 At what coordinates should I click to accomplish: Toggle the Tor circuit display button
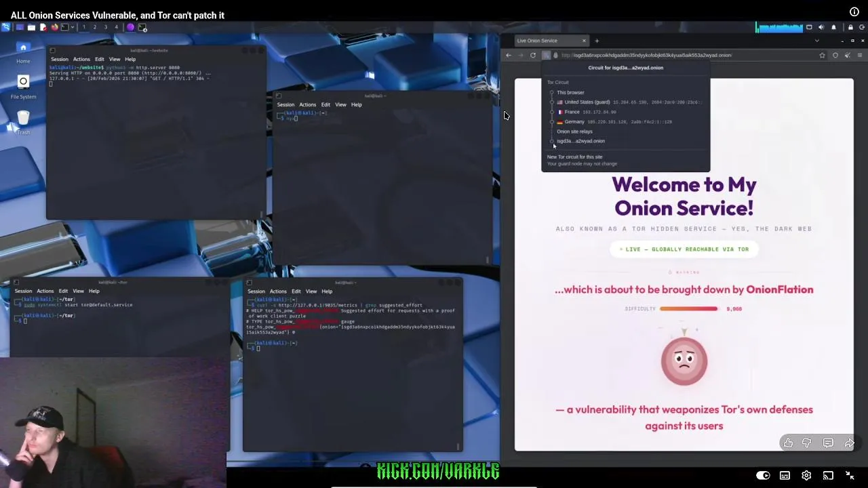click(x=546, y=56)
